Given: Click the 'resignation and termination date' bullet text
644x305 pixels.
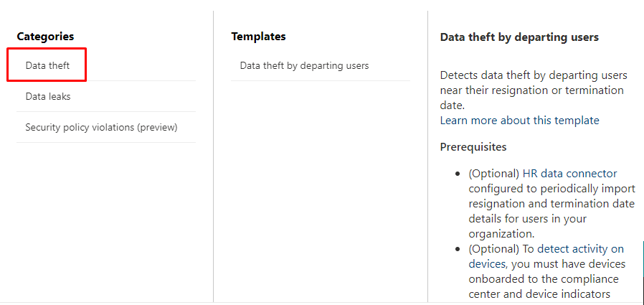Looking at the screenshot, I should 551,203.
